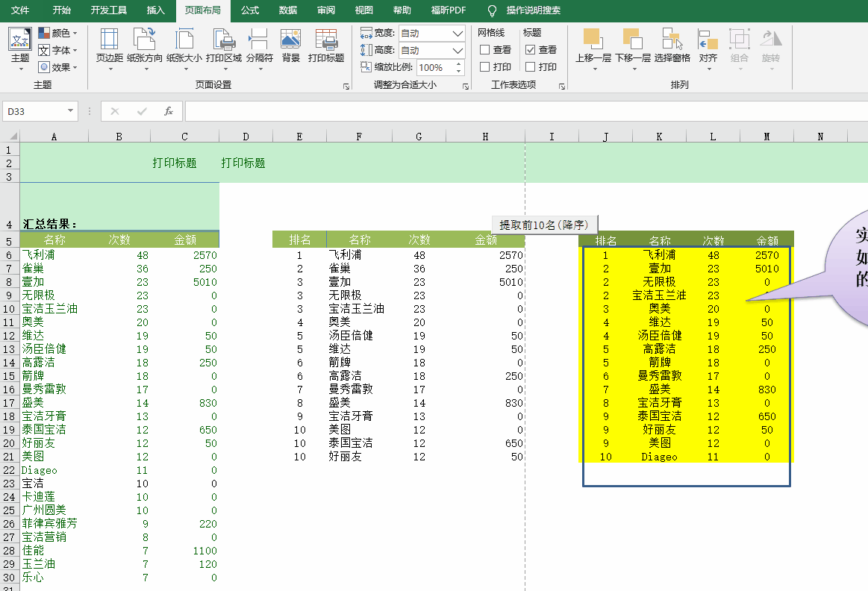The height and width of the screenshot is (591, 868).
Task: Click the 缩放比例 100% field
Action: [435, 67]
